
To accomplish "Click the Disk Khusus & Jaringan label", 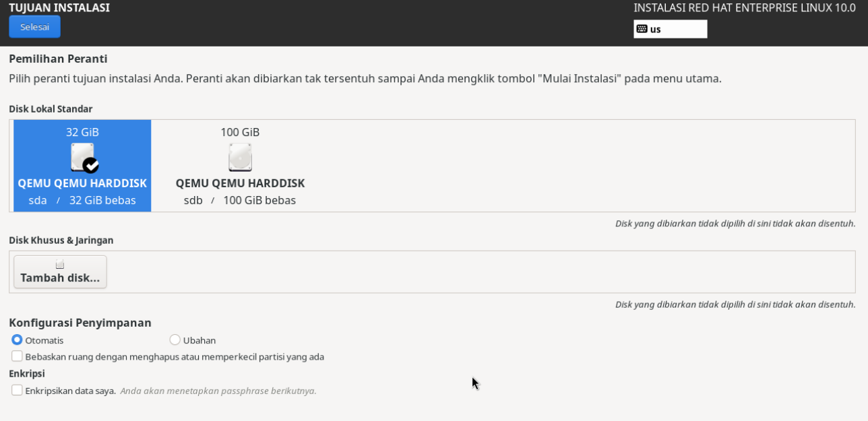I will click(61, 240).
